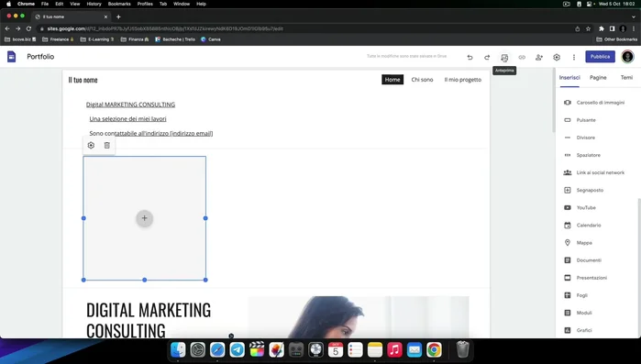Image resolution: width=641 pixels, height=364 pixels.
Task: Redo the last undone change
Action: click(487, 57)
